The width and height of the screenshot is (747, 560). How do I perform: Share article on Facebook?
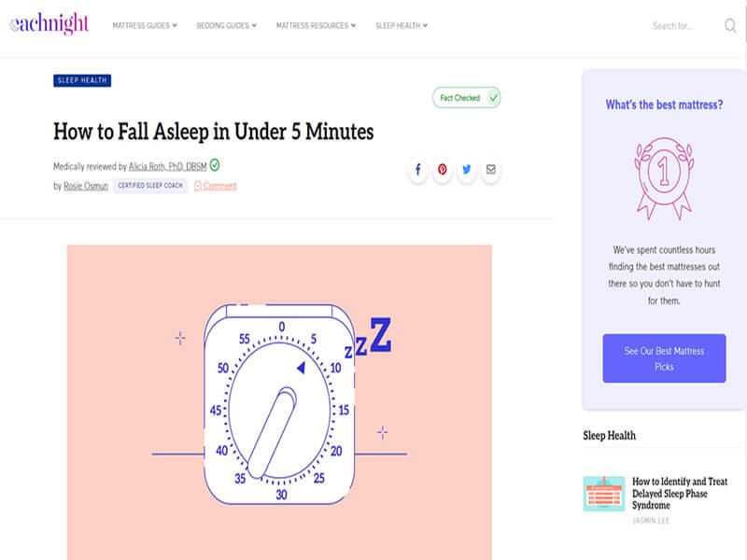(417, 170)
